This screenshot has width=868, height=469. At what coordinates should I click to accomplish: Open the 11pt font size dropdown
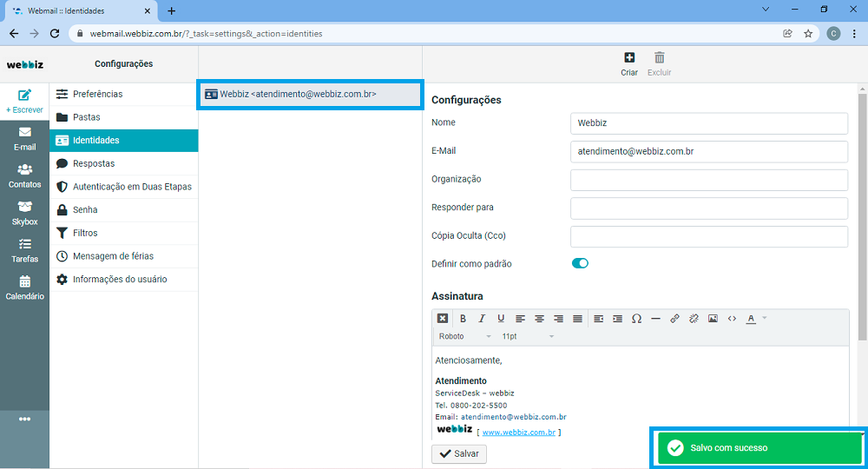[528, 336]
